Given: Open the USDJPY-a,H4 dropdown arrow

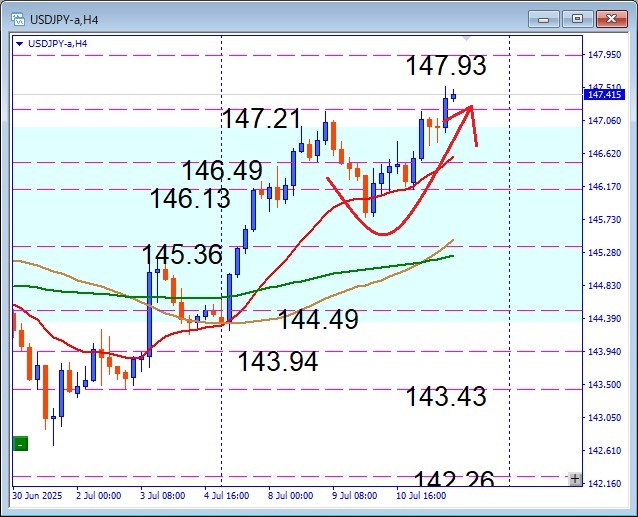Looking at the screenshot, I should pos(19,44).
